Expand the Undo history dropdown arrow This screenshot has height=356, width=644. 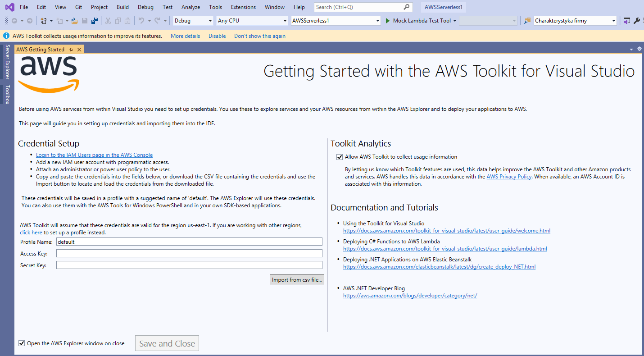149,21
